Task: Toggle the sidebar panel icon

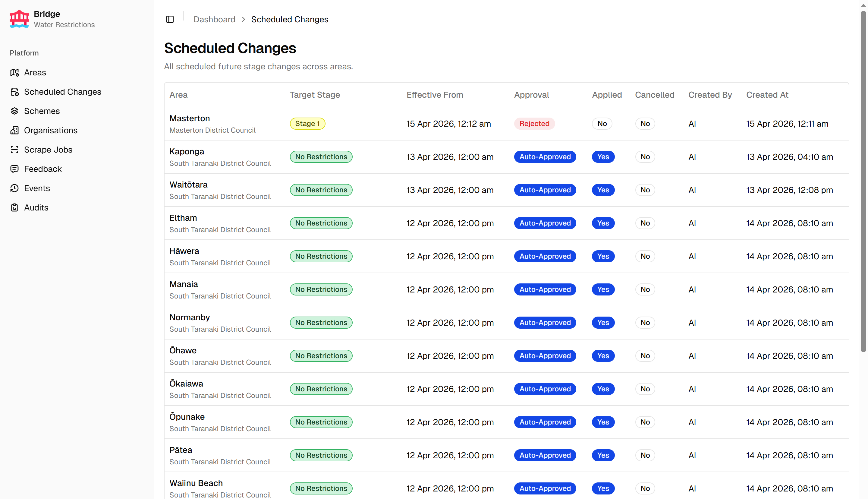Action: [x=170, y=20]
